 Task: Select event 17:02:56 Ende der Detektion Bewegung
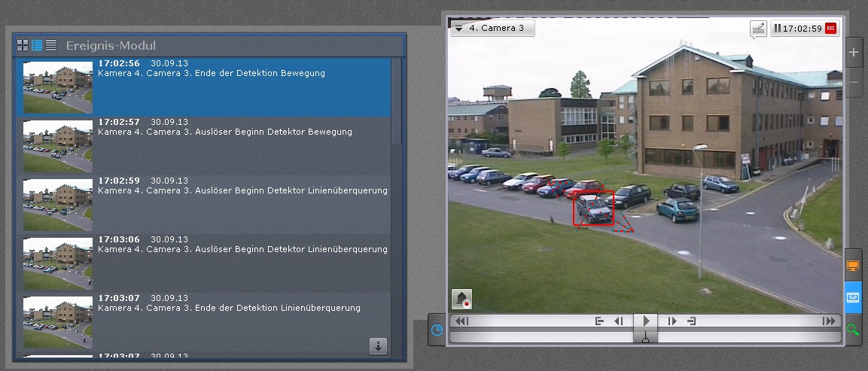coord(204,87)
